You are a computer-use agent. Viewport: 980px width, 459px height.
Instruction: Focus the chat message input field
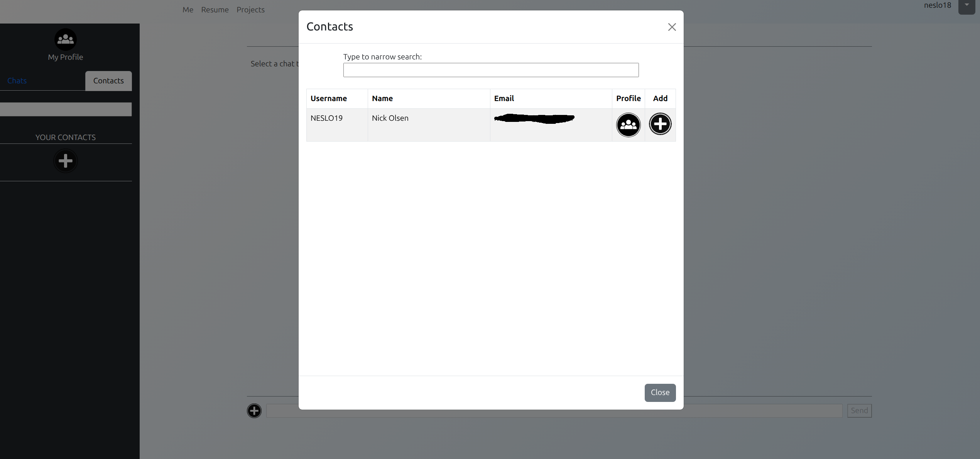[760, 410]
